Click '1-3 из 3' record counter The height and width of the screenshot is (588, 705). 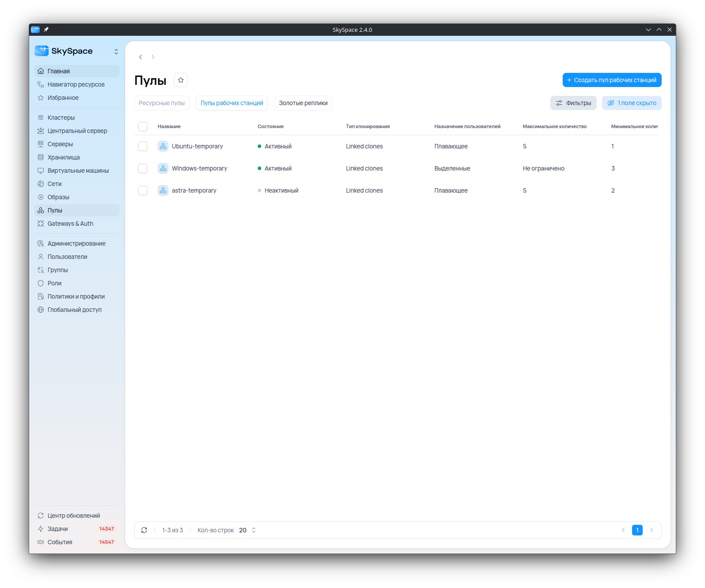point(172,530)
